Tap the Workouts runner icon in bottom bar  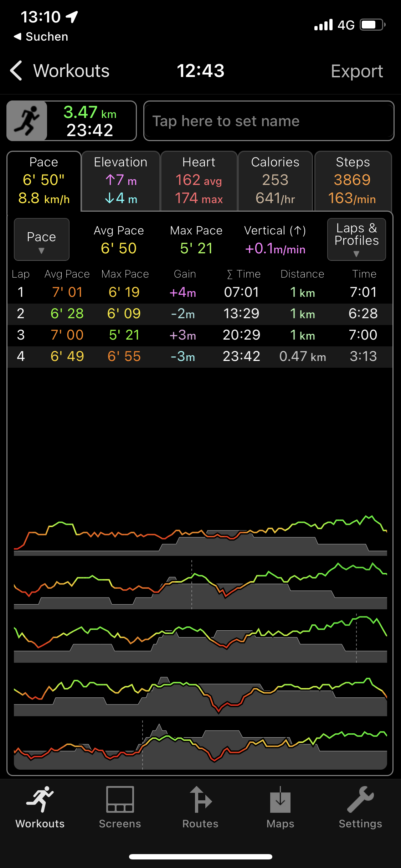pos(40,799)
